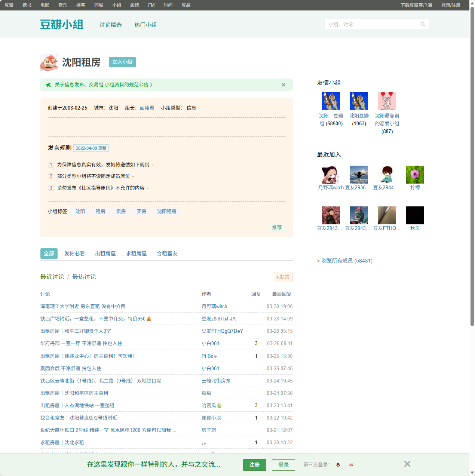Click the 小组、讨论 search input field

(370, 24)
